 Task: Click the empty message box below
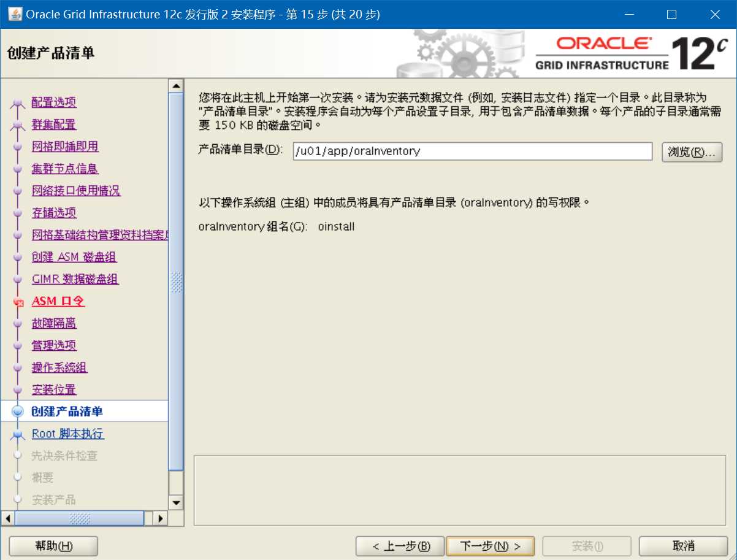pyautogui.click(x=460, y=491)
